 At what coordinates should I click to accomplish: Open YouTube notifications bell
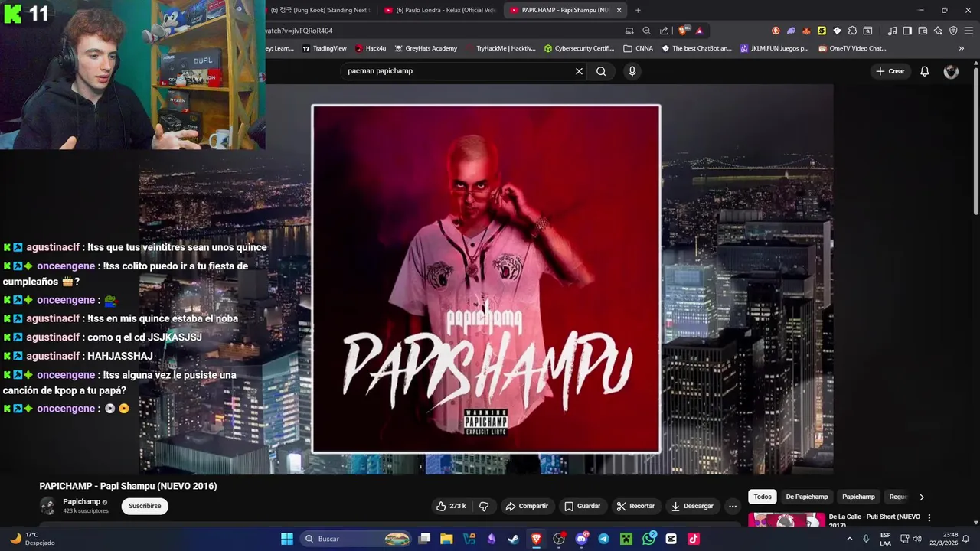925,71
